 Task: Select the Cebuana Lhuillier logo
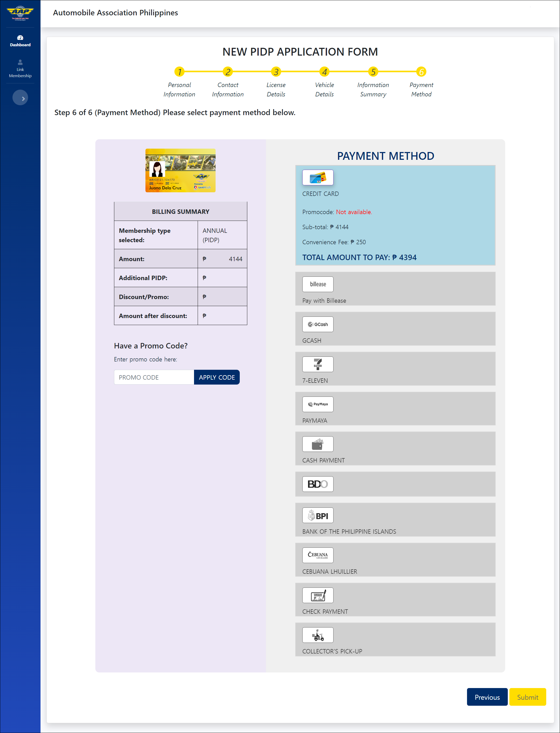pyautogui.click(x=317, y=555)
